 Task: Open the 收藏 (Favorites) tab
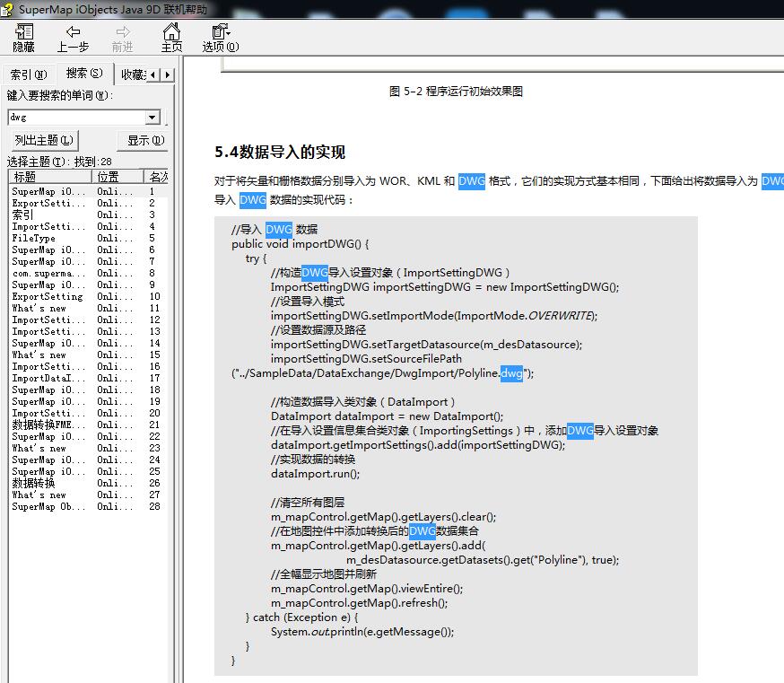132,74
